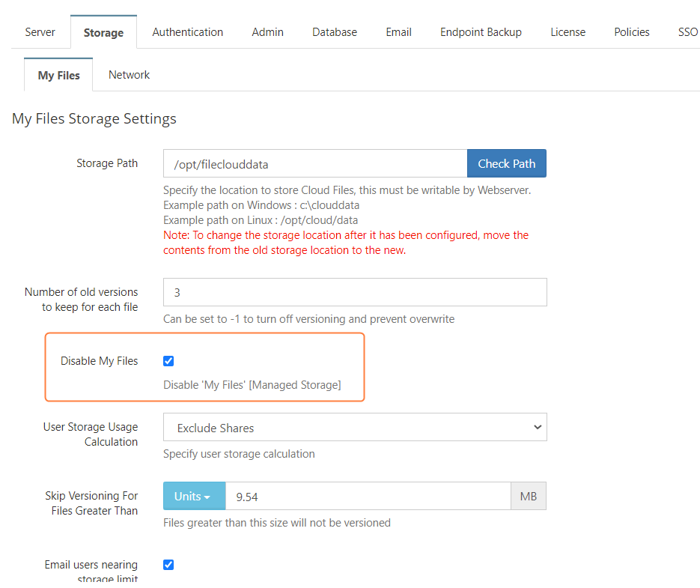This screenshot has width=700, height=588.
Task: Toggle Email users nearing storage limit checkbox
Action: tap(168, 565)
